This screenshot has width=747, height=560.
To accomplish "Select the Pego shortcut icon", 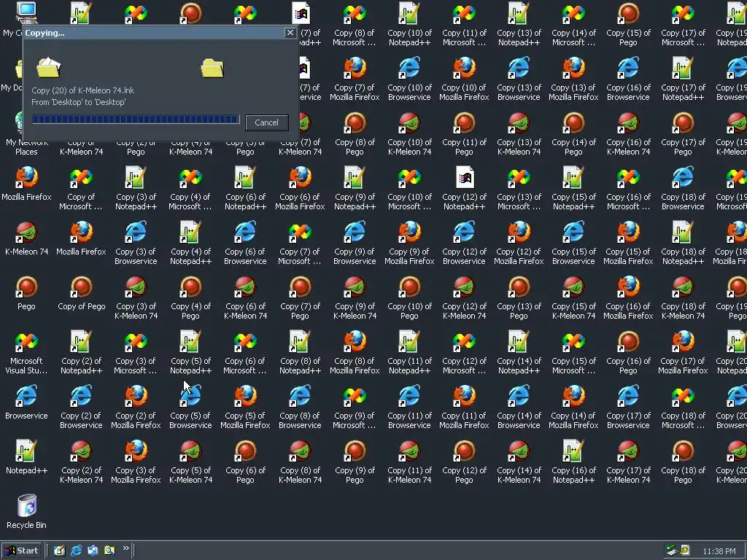I will [27, 287].
